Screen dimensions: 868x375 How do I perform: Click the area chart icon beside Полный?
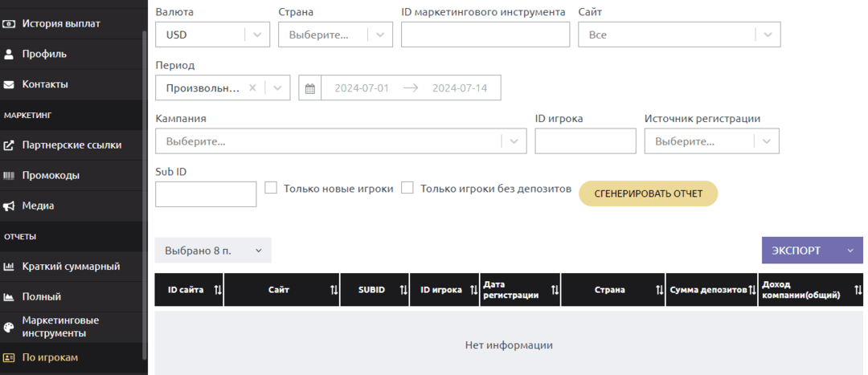(x=9, y=297)
